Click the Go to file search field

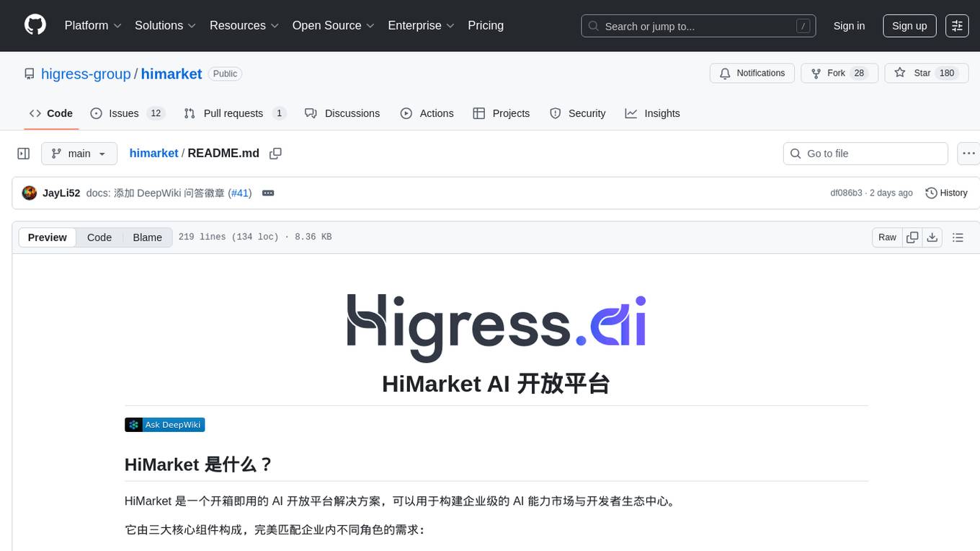[865, 154]
